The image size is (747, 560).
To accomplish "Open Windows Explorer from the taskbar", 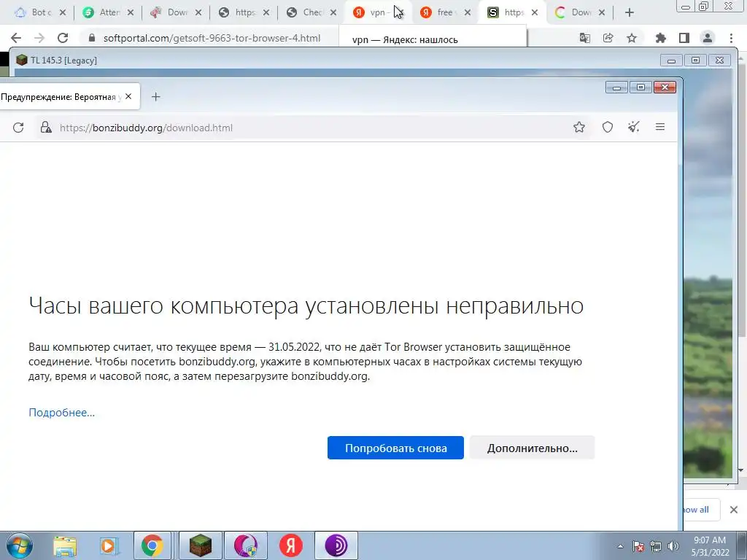I will tap(65, 545).
